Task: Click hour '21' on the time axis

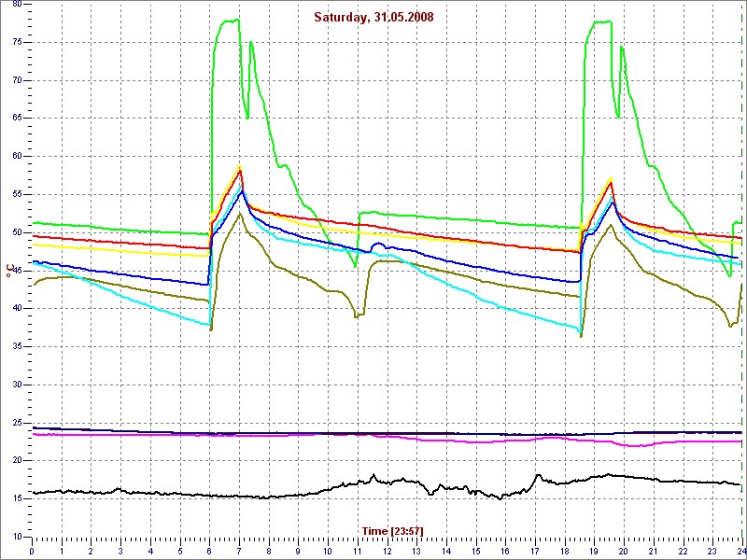Action: click(x=653, y=552)
